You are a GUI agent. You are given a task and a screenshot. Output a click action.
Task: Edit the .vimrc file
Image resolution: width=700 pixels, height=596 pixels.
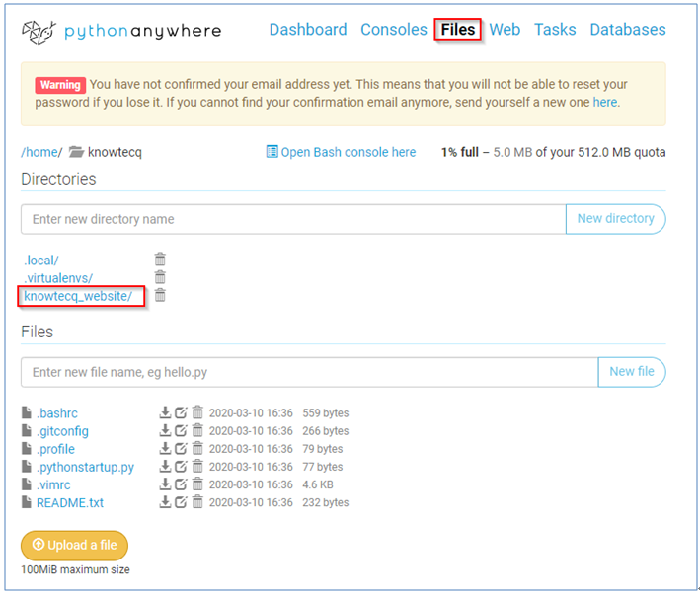pos(181,484)
